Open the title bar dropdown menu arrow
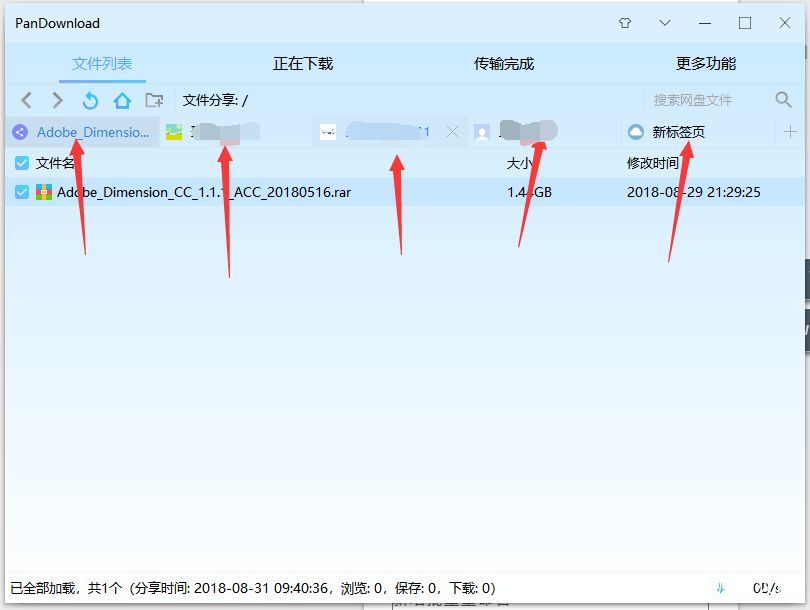The width and height of the screenshot is (810, 610). [665, 23]
